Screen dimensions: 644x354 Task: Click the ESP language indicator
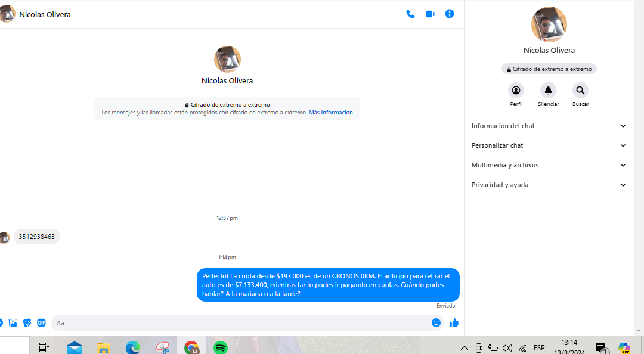pyautogui.click(x=539, y=348)
